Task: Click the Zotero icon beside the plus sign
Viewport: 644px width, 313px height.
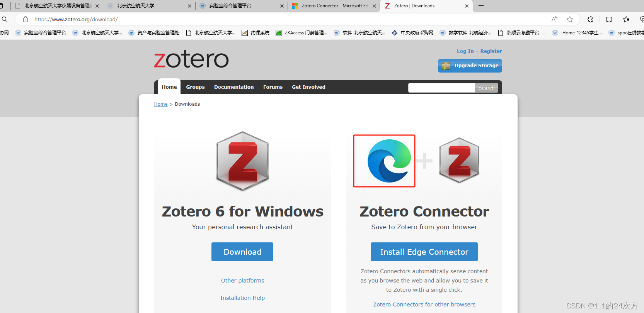Action: pyautogui.click(x=459, y=160)
